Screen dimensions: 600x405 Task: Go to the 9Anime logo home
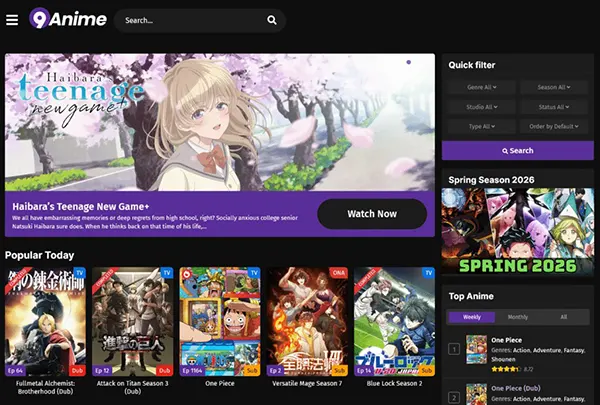68,18
